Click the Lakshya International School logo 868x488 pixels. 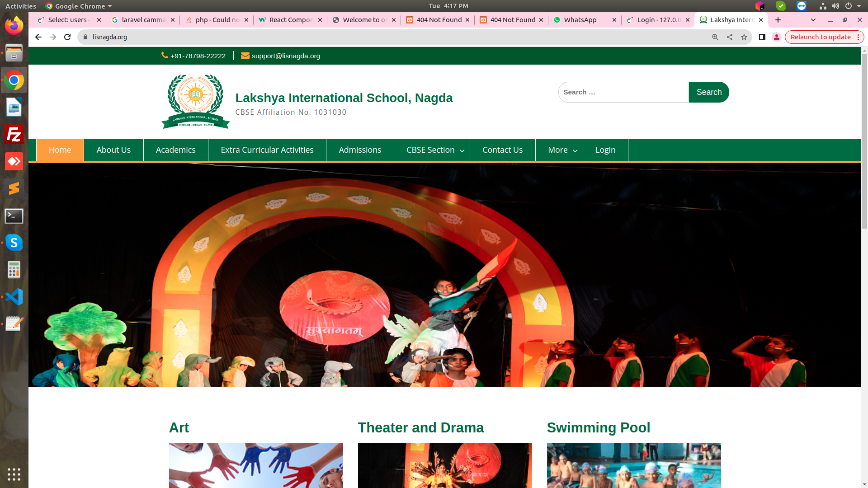194,100
